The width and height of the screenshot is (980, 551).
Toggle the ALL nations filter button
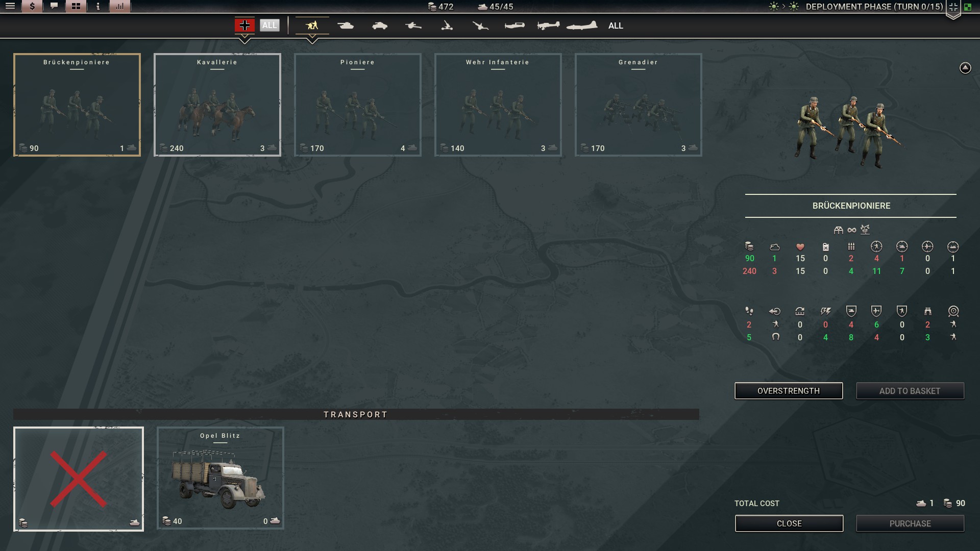(269, 25)
